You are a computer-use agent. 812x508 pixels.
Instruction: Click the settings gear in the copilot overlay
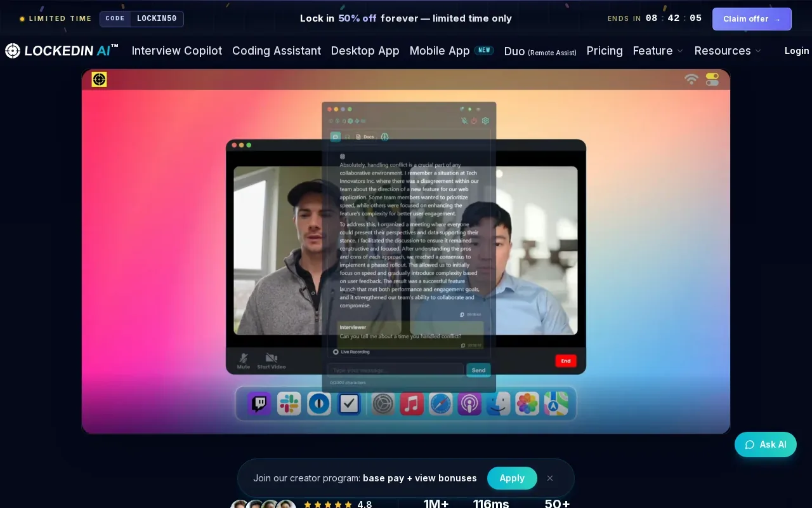(x=485, y=121)
